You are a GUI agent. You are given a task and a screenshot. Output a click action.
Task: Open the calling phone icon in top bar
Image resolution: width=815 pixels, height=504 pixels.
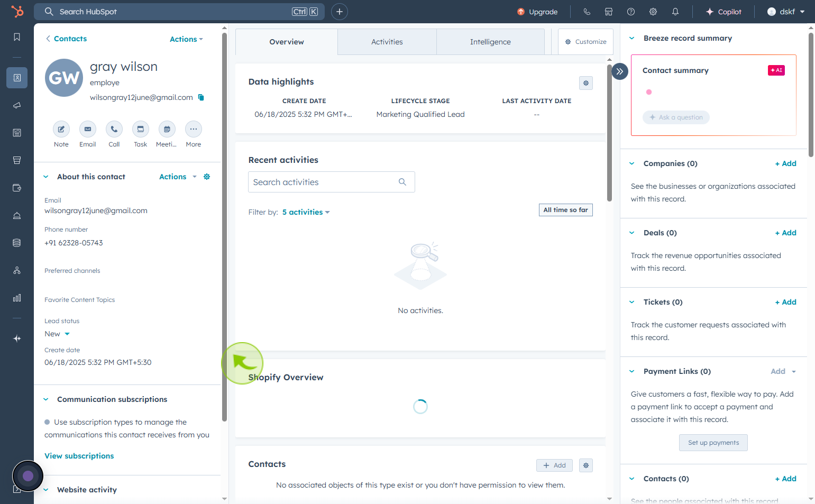pos(587,12)
